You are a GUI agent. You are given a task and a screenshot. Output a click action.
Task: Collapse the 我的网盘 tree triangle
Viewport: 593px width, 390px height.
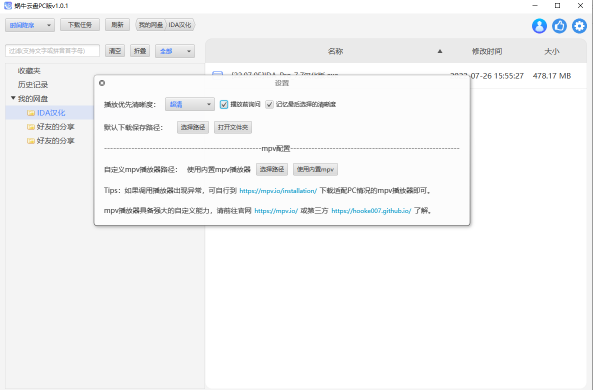click(x=13, y=98)
